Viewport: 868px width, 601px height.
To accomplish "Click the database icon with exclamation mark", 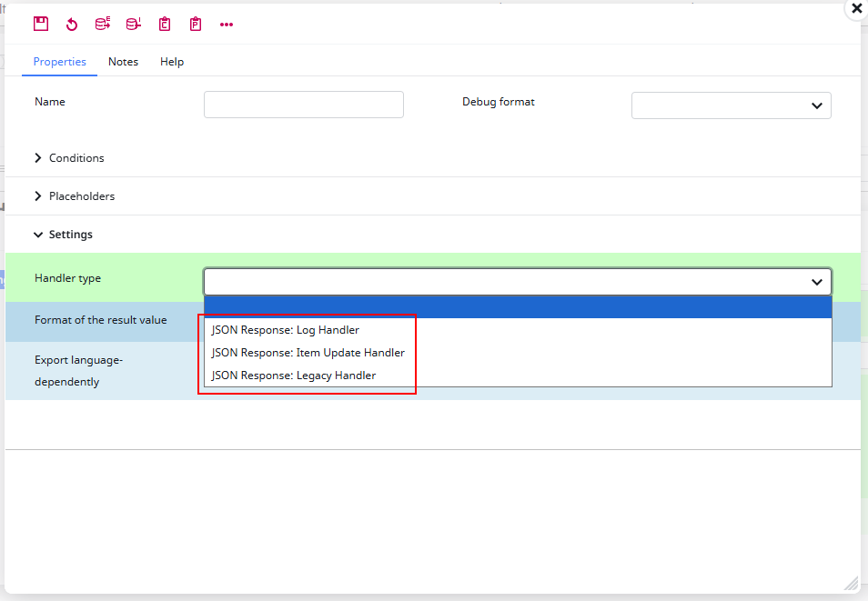I will pos(134,25).
